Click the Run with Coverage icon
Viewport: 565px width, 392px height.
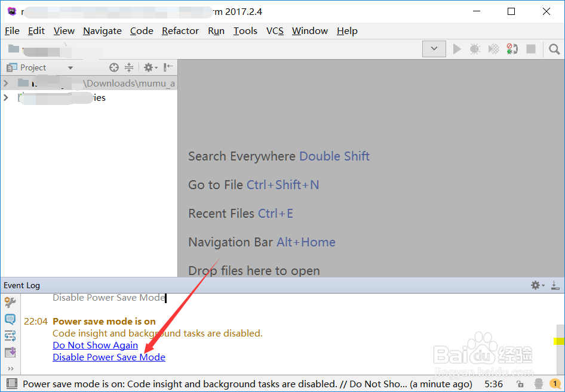(x=493, y=48)
